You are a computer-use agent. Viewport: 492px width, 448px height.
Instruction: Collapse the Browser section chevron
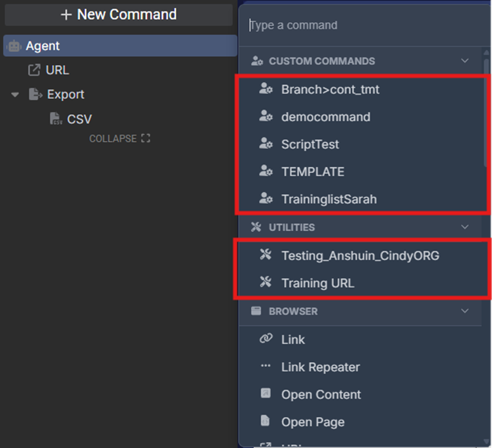click(x=465, y=311)
